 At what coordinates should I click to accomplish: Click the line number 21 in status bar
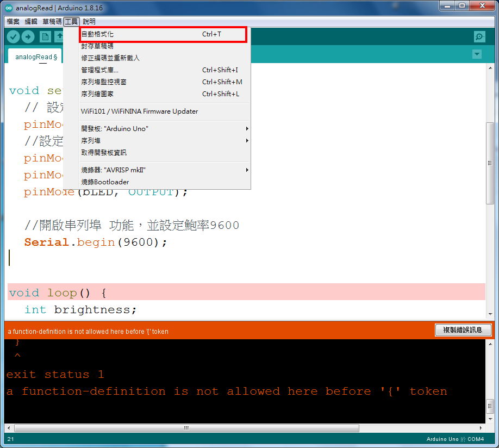pyautogui.click(x=10, y=439)
